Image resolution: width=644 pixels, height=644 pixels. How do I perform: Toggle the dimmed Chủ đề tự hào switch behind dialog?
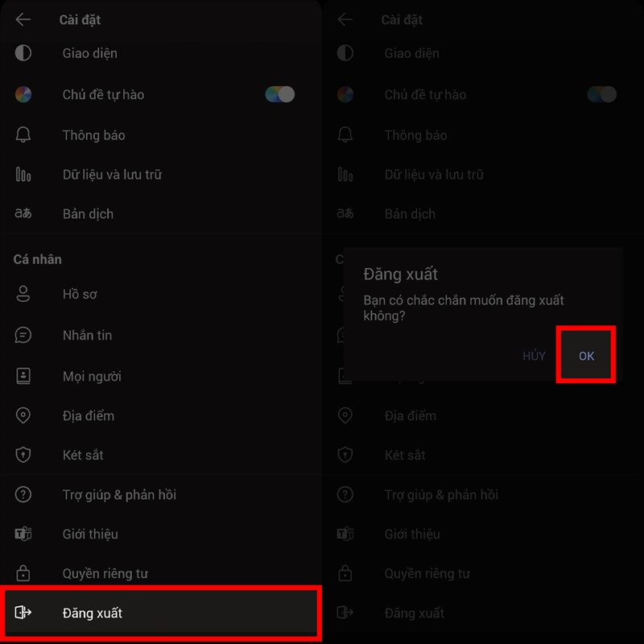tap(602, 94)
